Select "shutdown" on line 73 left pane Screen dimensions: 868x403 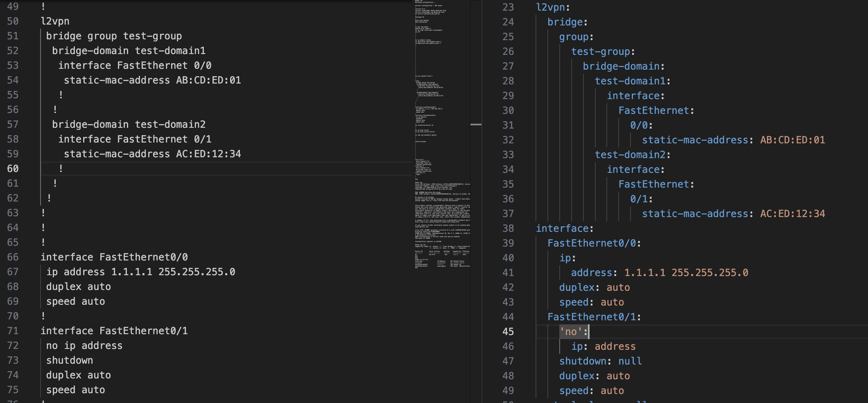coord(70,360)
